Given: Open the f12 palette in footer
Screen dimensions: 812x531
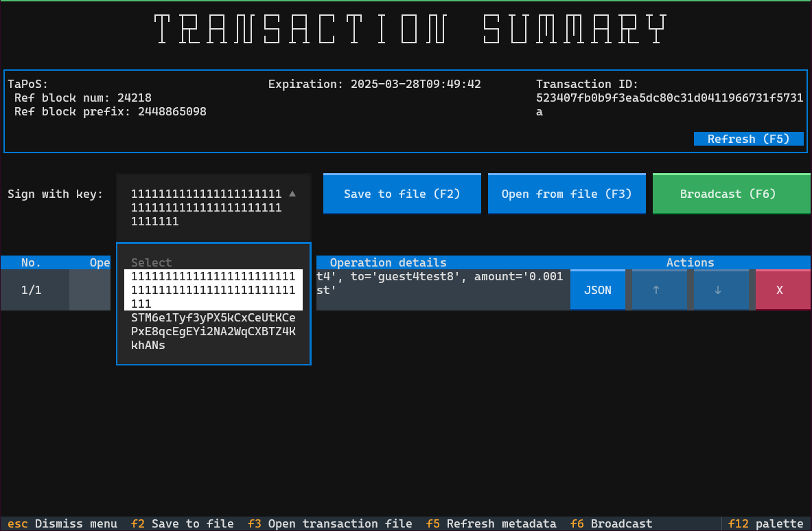Looking at the screenshot, I should pyautogui.click(x=765, y=523).
